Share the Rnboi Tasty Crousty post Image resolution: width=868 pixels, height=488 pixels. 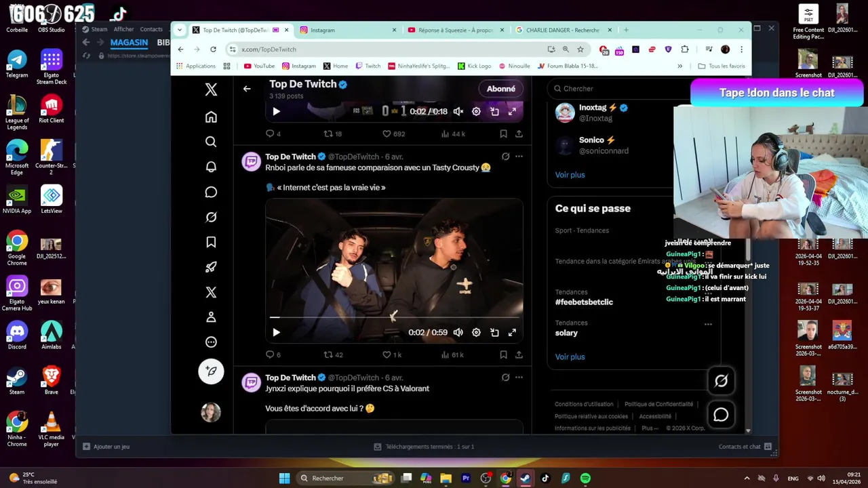tap(519, 354)
